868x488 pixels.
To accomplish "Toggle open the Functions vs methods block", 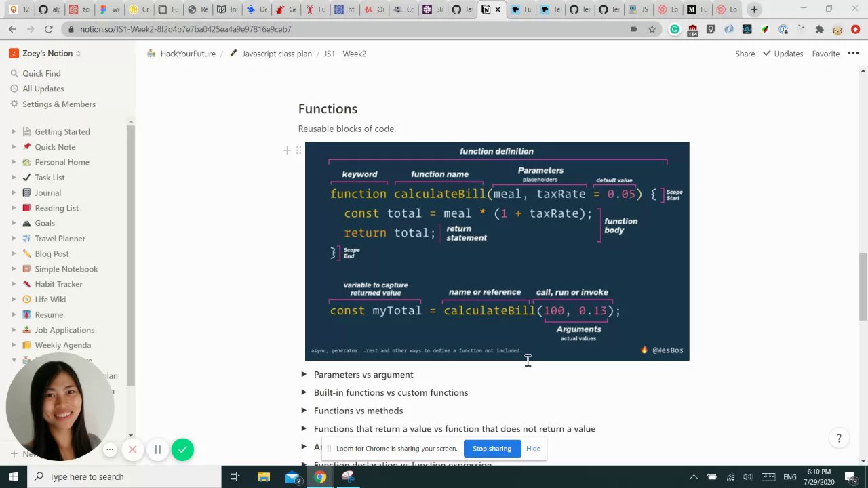I will point(304,411).
